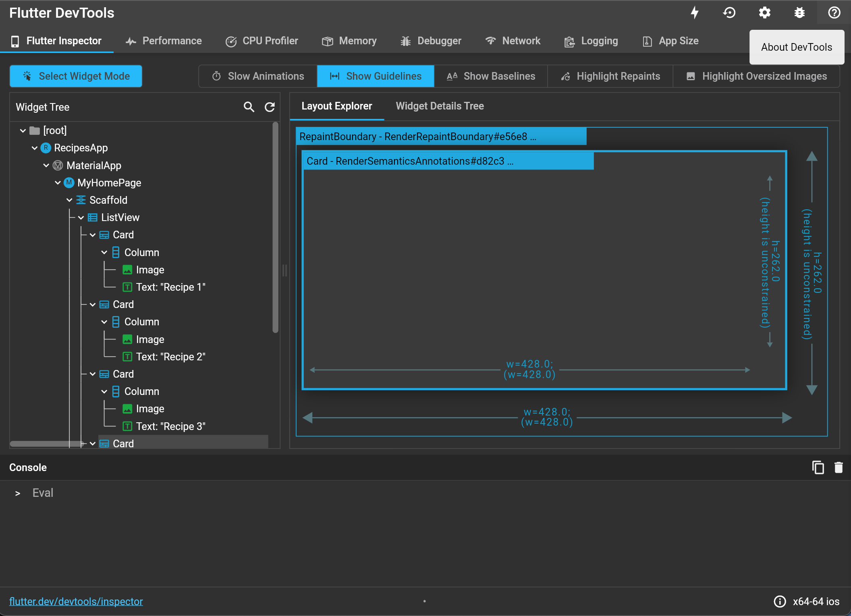Collapse the Card containing Recipe 3

93,374
